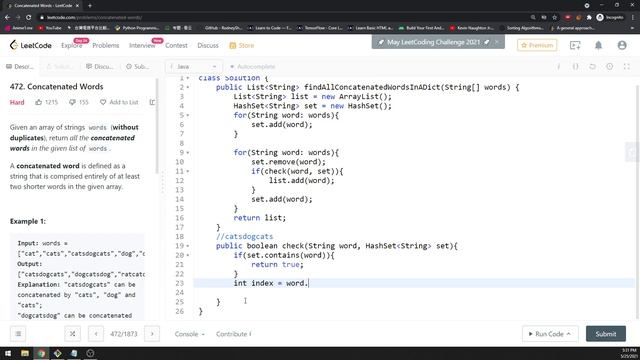Collapse the fold arrow at line 19

click(188, 246)
